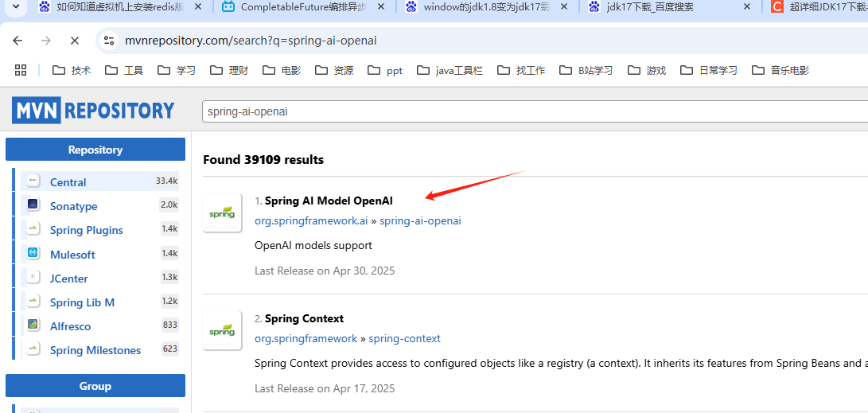Filter by Mulesoft repository
The height and width of the screenshot is (413, 868).
72,255
